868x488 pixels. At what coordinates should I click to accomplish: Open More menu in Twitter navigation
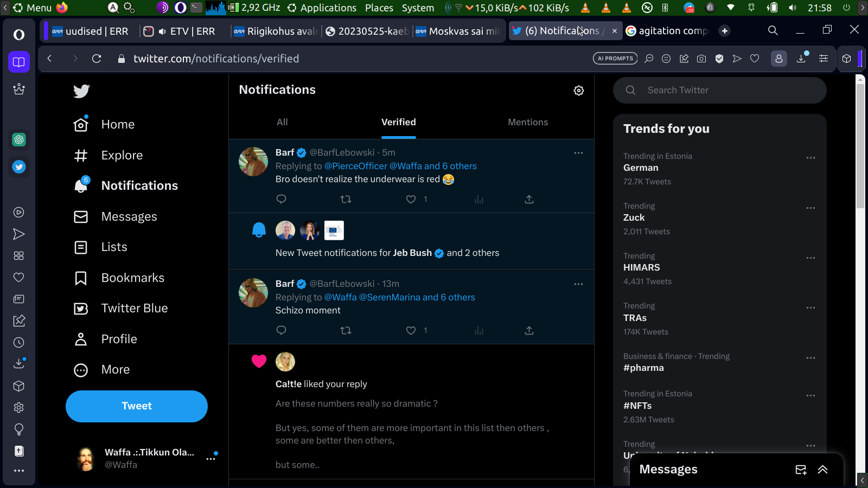[x=101, y=370]
